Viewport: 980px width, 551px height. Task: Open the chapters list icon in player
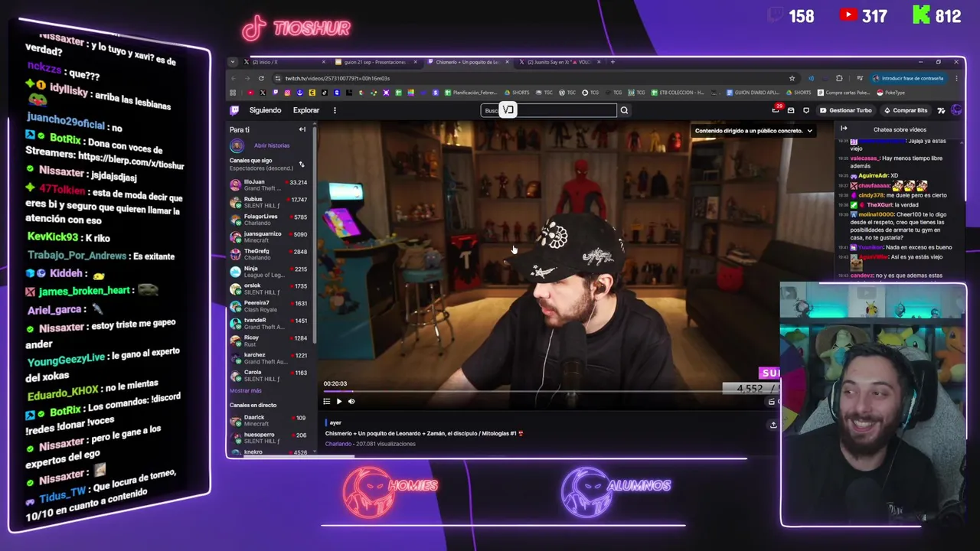click(327, 401)
